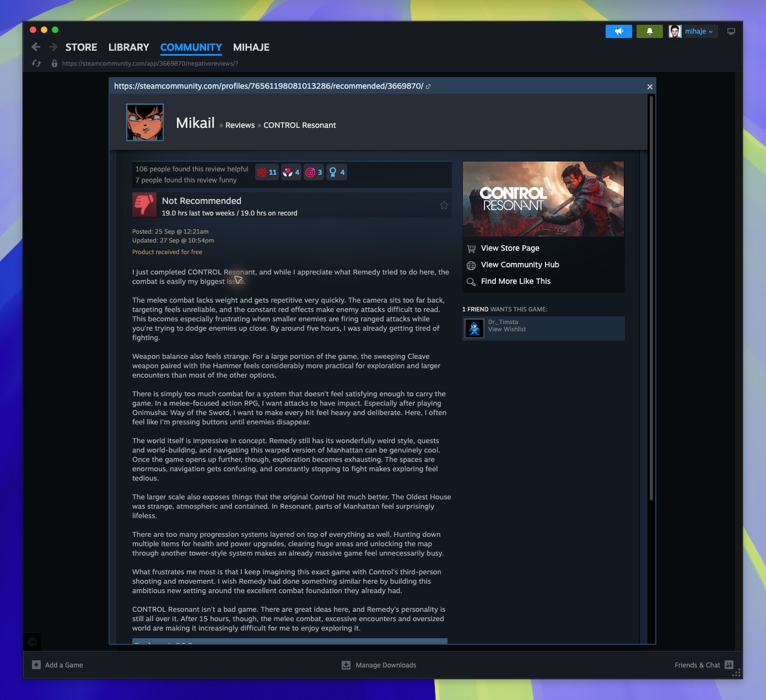Click View Community Hub
Image resolution: width=766 pixels, height=700 pixels.
click(520, 265)
